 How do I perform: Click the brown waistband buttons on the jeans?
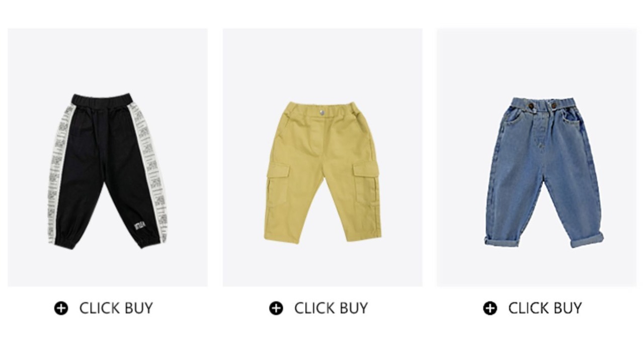point(541,105)
